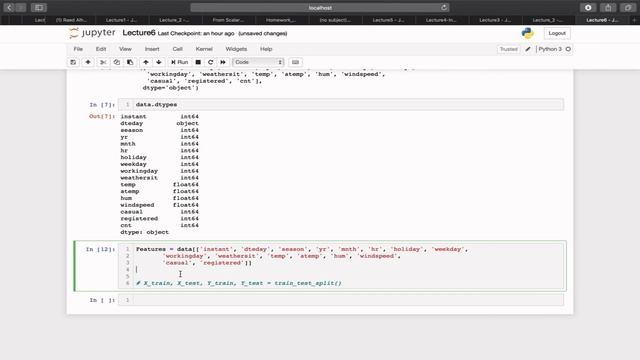The image size is (640, 360).
Task: Run the selected cell
Action: [x=180, y=62]
